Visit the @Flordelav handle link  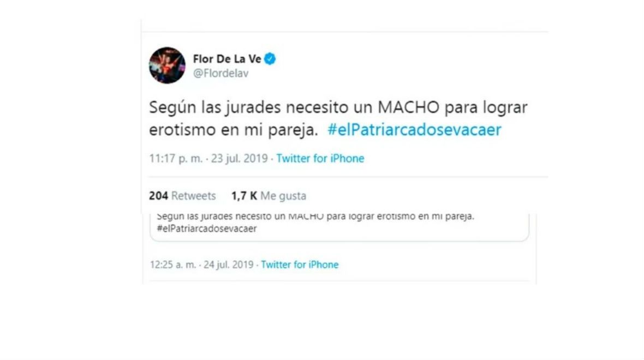(x=220, y=73)
